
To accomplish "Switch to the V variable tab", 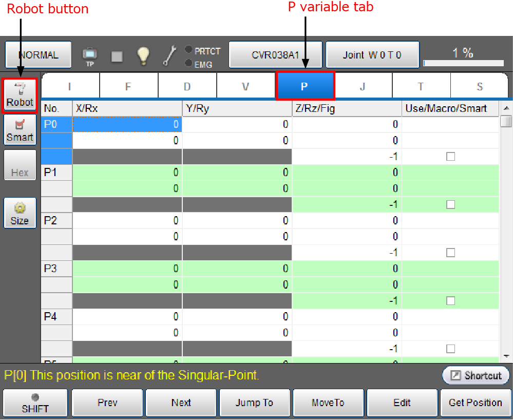I will click(x=246, y=86).
